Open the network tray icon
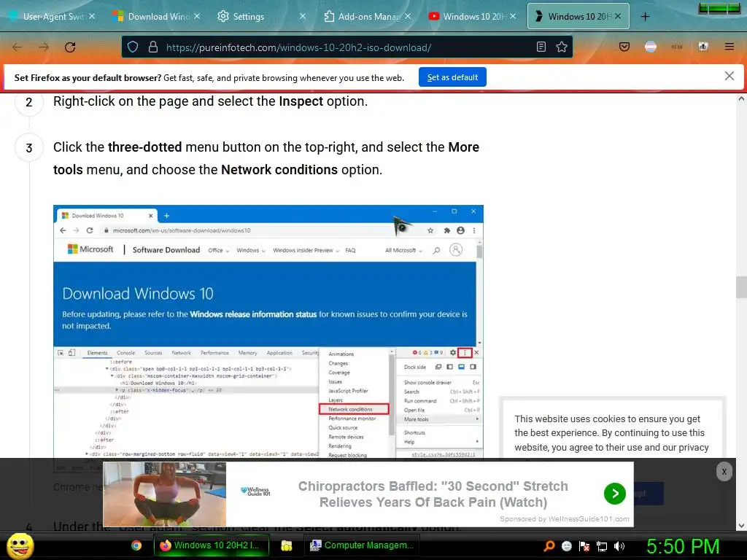The image size is (747, 560). tap(602, 547)
